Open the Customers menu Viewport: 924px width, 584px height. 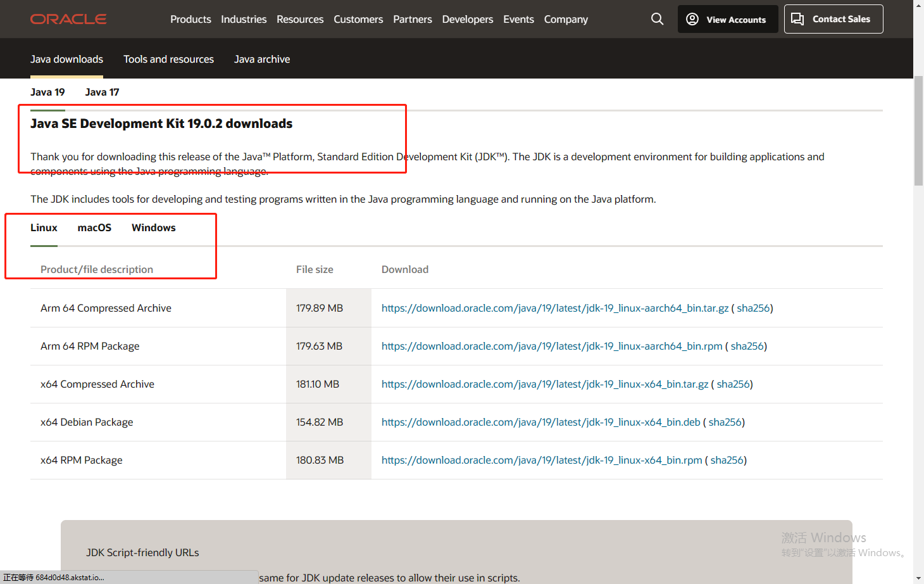tap(358, 19)
